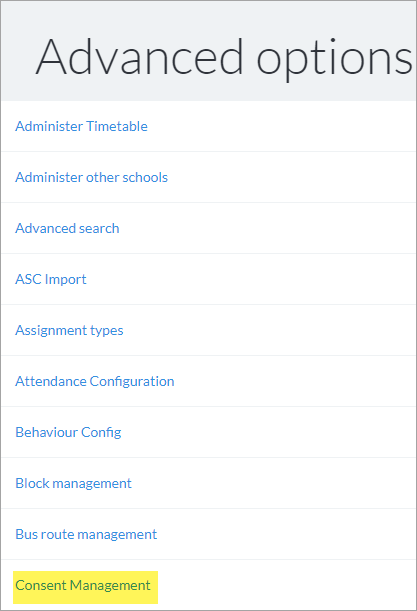Click the yellow highlight around Consent Management
Viewport: 417px width, 611px height.
85,587
